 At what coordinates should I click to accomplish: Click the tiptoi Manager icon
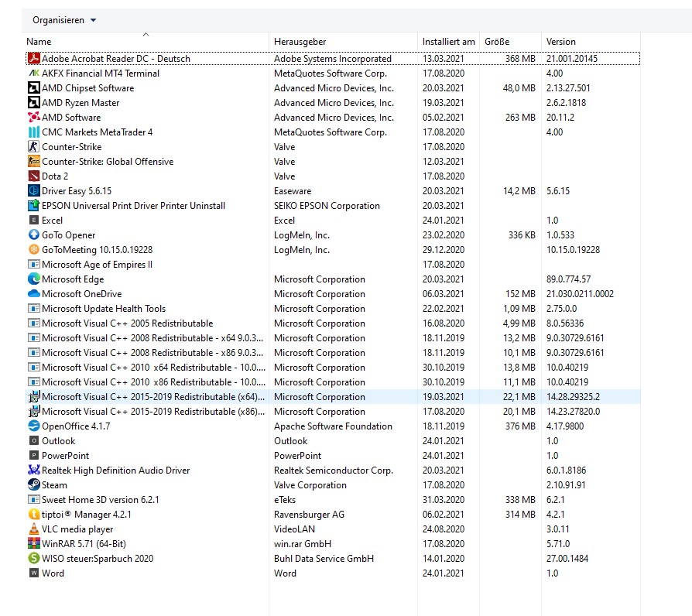(x=33, y=515)
